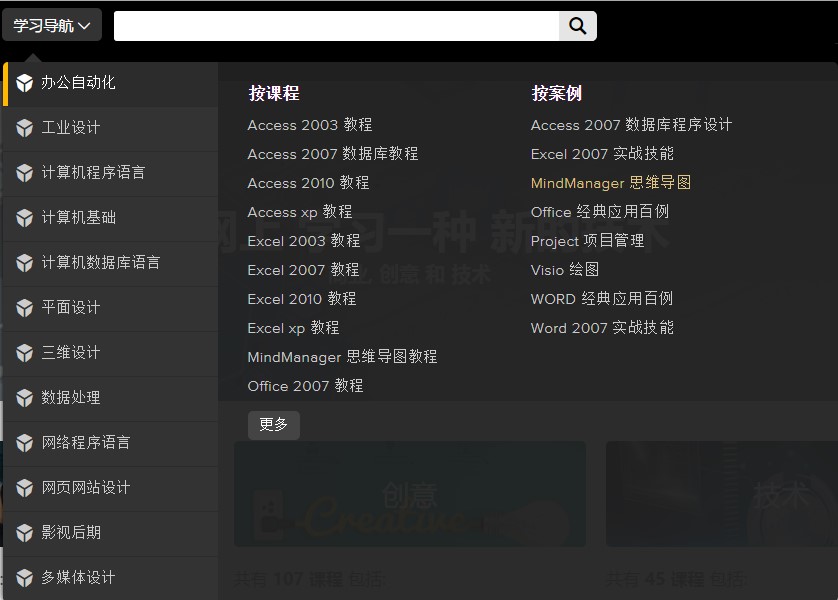
Task: Click the cube icon beside 平面设计
Action: (25, 307)
